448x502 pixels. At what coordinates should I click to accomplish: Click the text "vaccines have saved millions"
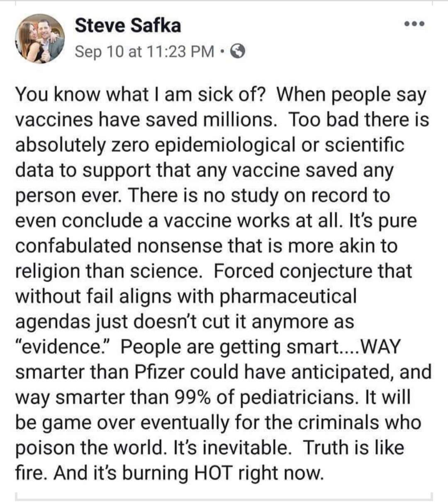pyautogui.click(x=146, y=120)
